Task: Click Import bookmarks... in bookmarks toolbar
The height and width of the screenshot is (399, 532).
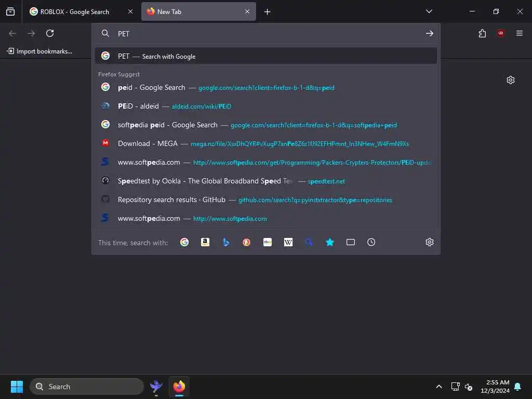Action: click(39, 51)
